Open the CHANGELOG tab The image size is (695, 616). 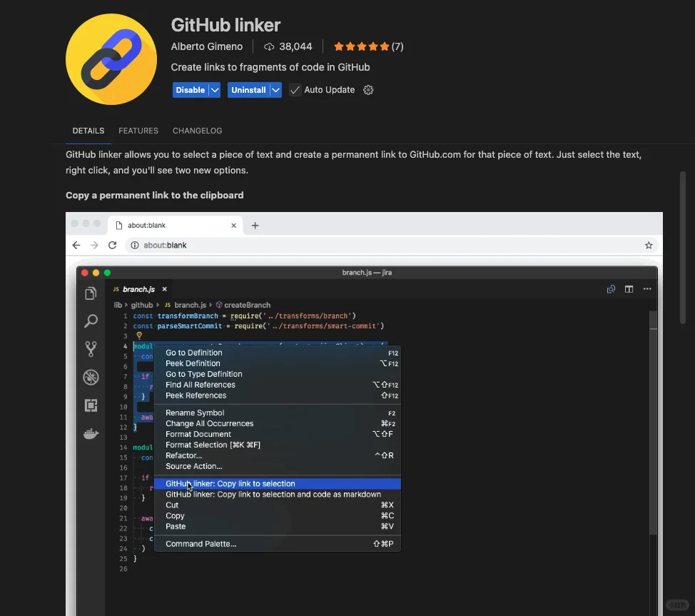(197, 131)
